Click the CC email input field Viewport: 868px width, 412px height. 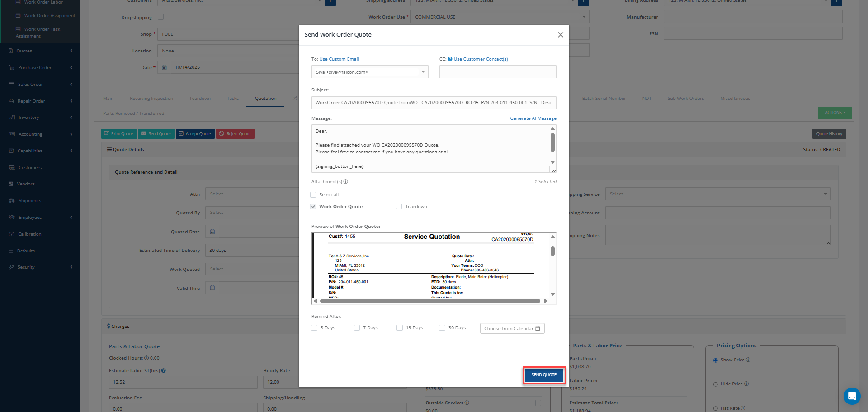(497, 72)
